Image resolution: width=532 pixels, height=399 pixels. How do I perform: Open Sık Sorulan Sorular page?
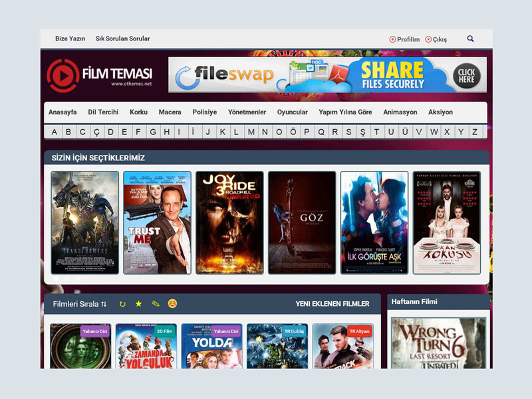coord(123,39)
